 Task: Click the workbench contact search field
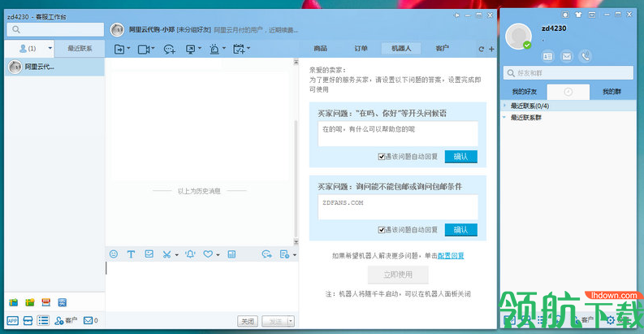click(x=55, y=29)
